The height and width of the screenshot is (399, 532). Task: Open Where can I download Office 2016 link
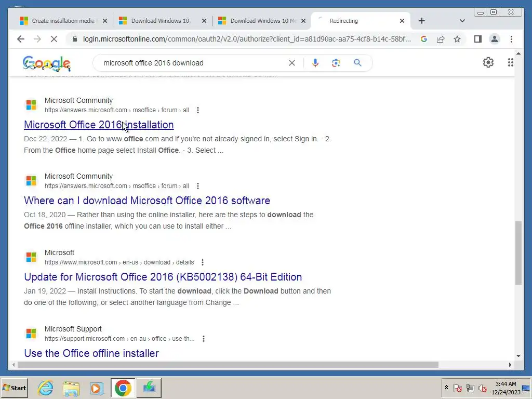(x=147, y=201)
